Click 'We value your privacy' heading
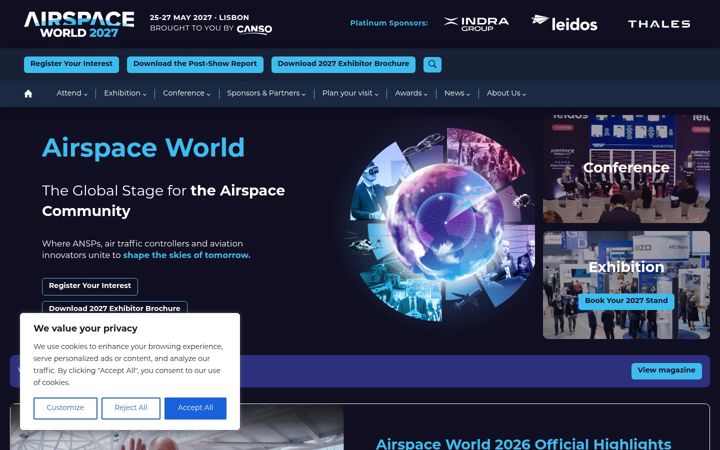 coord(85,329)
